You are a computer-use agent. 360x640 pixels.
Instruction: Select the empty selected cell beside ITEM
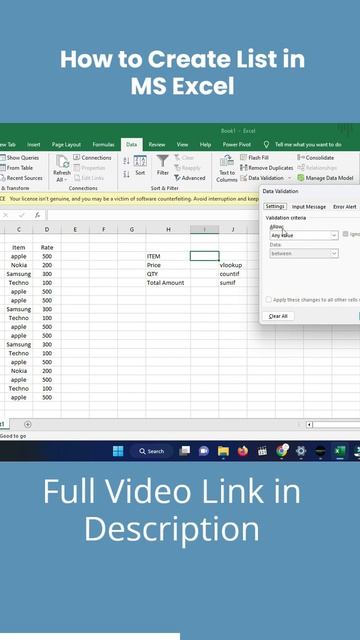click(204, 256)
